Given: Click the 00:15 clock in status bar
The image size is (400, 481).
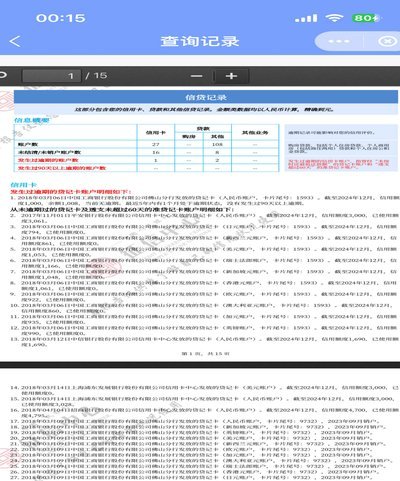Looking at the screenshot, I should 61,18.
